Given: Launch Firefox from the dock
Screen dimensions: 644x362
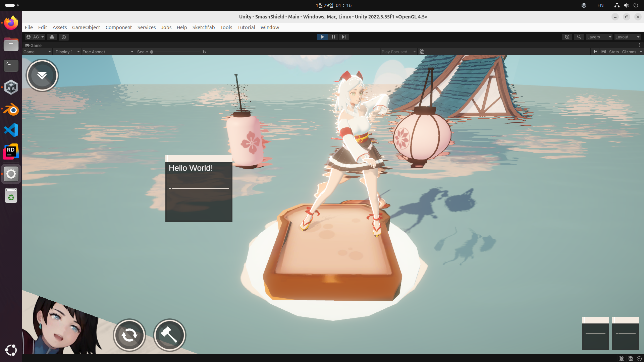Looking at the screenshot, I should pyautogui.click(x=11, y=23).
